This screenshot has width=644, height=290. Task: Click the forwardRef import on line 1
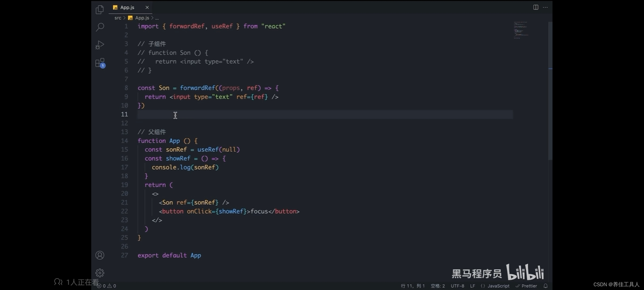[187, 26]
